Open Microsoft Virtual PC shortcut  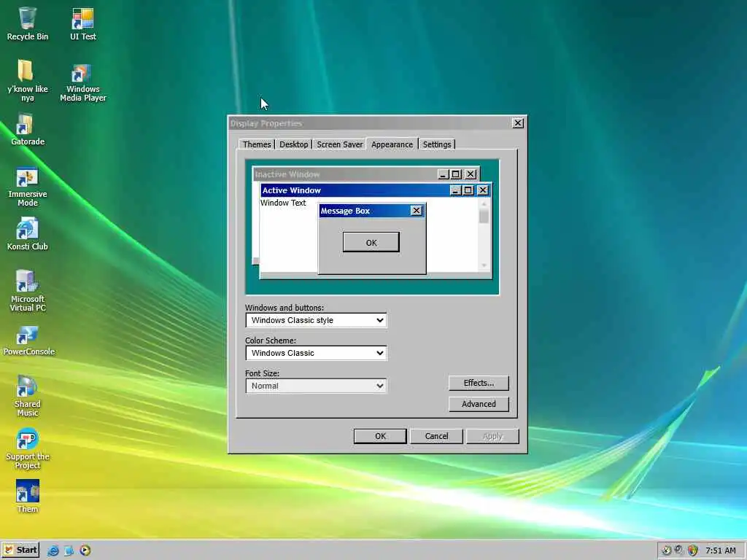point(27,290)
